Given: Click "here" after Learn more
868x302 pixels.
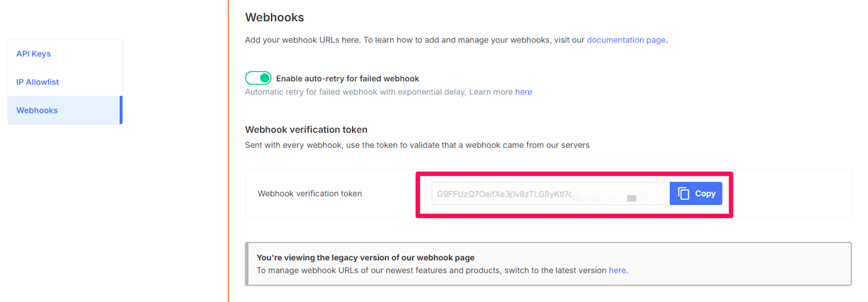Looking at the screenshot, I should click(523, 92).
